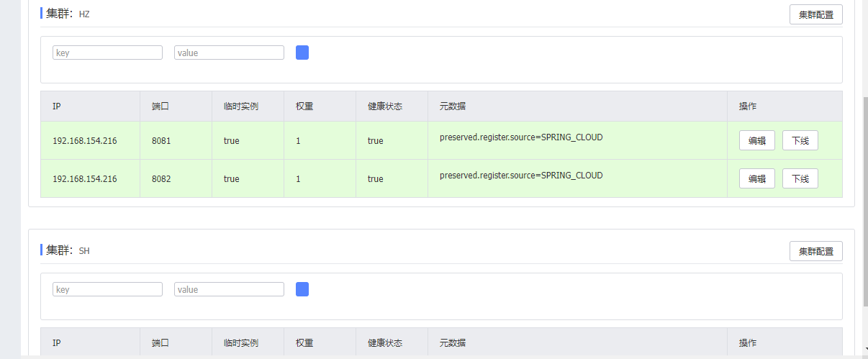Open 集群配置 for the SH cluster
The height and width of the screenshot is (359, 868).
pos(816,251)
